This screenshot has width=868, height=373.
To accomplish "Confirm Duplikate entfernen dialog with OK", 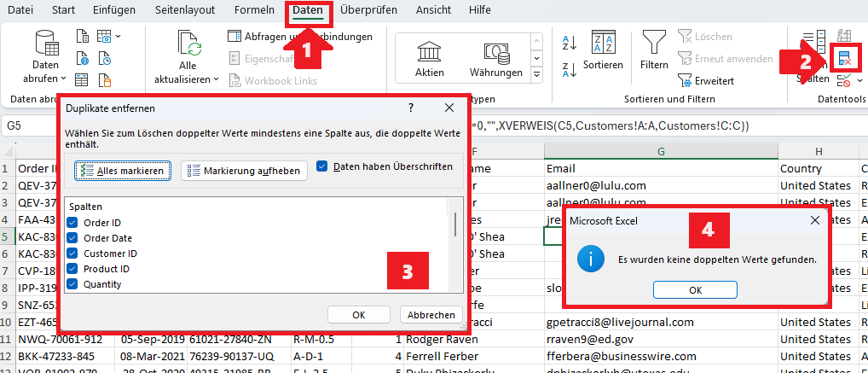I will pyautogui.click(x=359, y=315).
